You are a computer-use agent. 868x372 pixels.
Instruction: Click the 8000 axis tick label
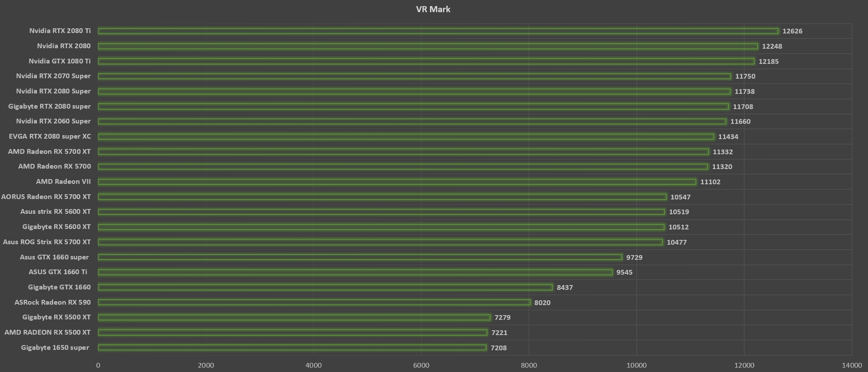pyautogui.click(x=529, y=365)
